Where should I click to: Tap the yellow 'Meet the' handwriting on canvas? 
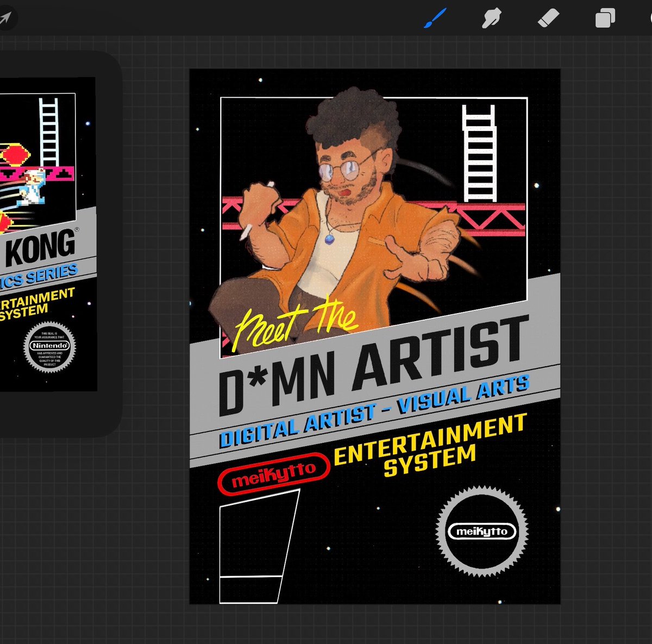(296, 324)
